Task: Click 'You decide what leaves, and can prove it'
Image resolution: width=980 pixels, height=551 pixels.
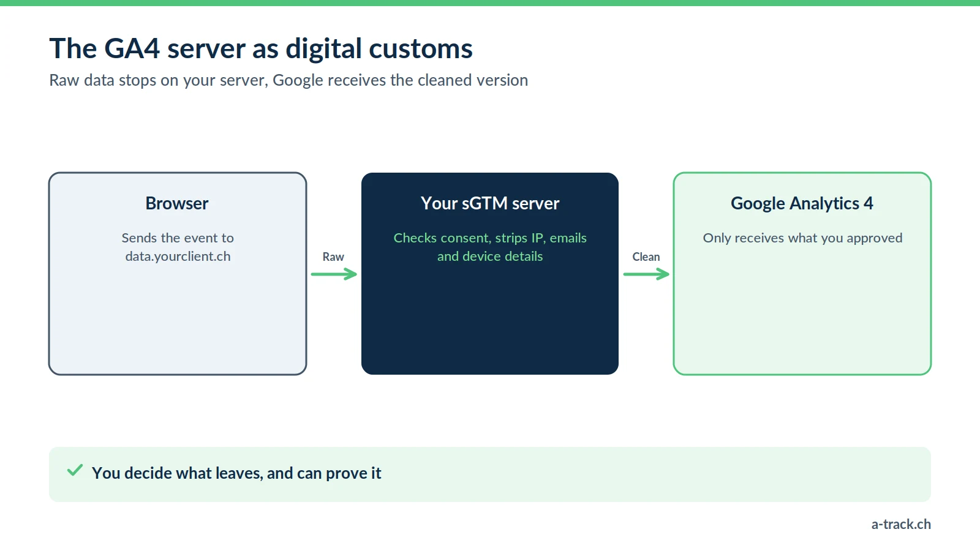Action: [x=236, y=473]
